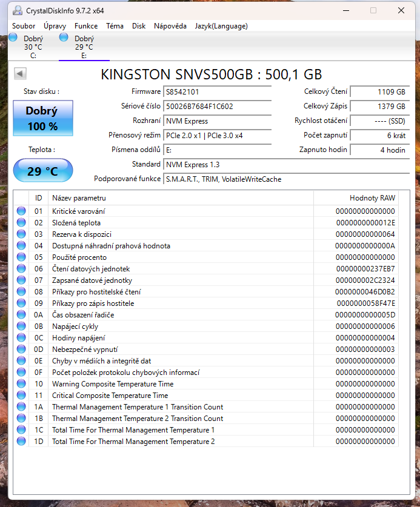Close the CrystalDiskInfo window
This screenshot has height=507, width=420.
pos(401,11)
